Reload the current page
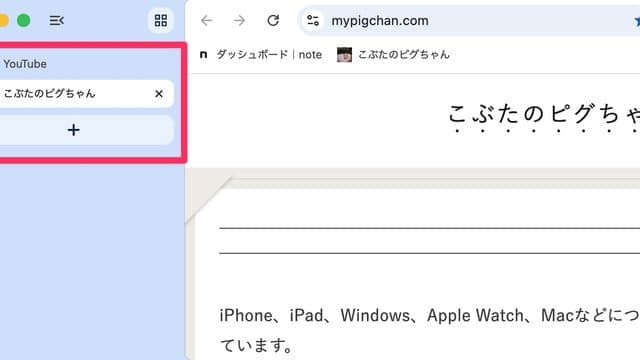 click(273, 20)
